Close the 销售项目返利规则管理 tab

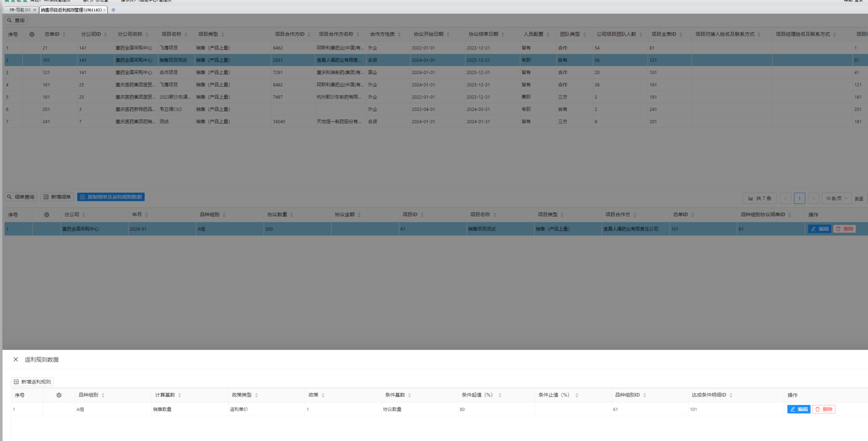[104, 10]
